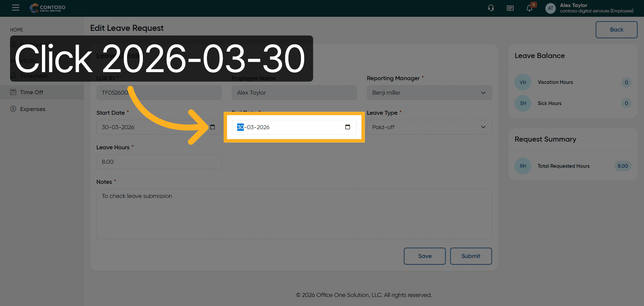Go to Expenses in sidebar
Image resolution: width=644 pixels, height=306 pixels.
pyautogui.click(x=33, y=109)
